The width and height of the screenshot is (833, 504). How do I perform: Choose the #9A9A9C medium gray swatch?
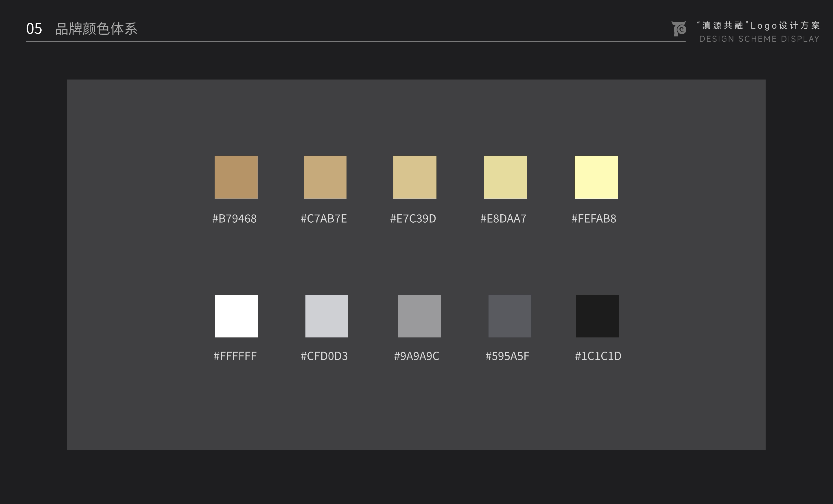pyautogui.click(x=419, y=316)
